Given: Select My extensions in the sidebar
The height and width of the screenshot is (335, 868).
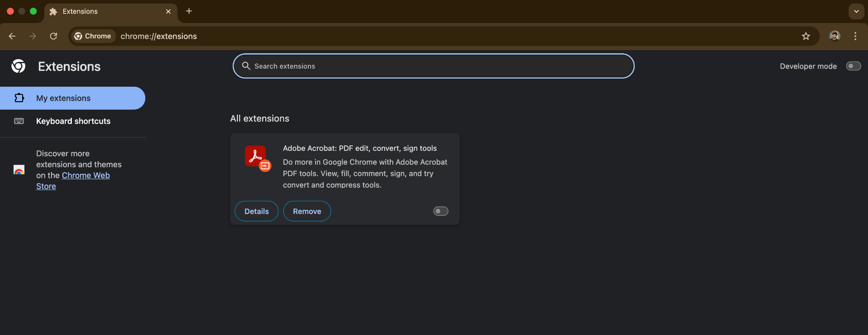Looking at the screenshot, I should pyautogui.click(x=72, y=98).
